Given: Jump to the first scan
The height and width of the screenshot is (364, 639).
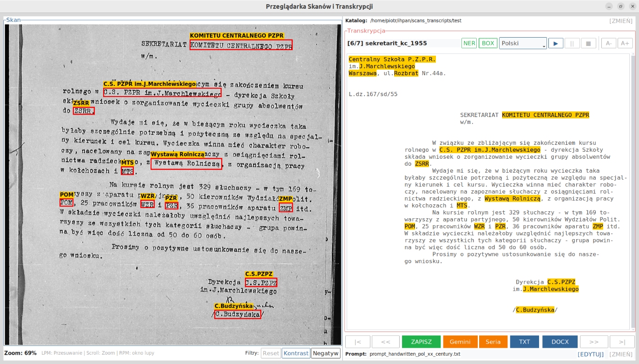Looking at the screenshot, I should tap(358, 342).
